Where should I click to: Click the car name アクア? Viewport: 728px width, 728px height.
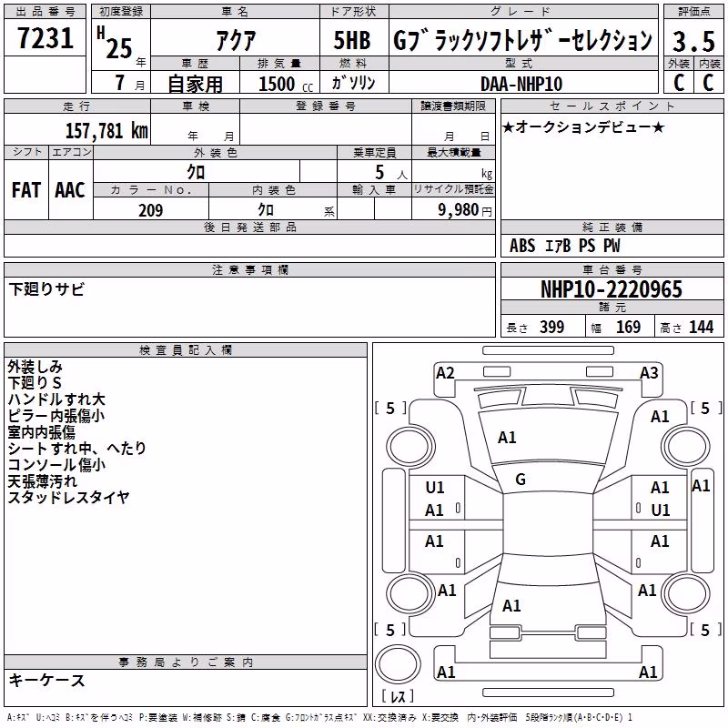tap(236, 40)
